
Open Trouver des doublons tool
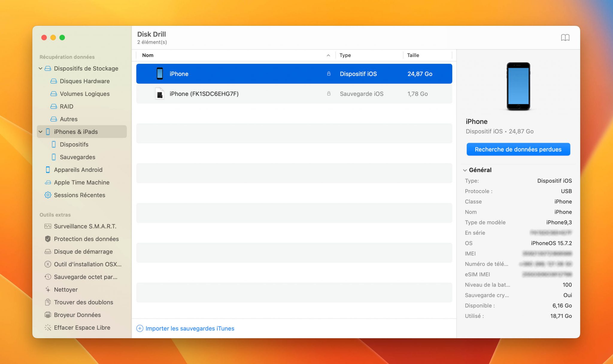point(84,302)
